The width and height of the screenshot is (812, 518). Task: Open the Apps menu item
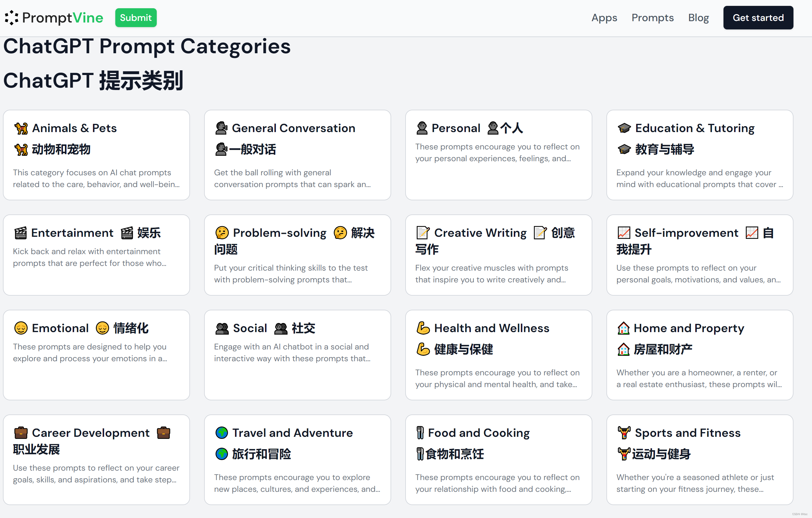click(x=604, y=18)
